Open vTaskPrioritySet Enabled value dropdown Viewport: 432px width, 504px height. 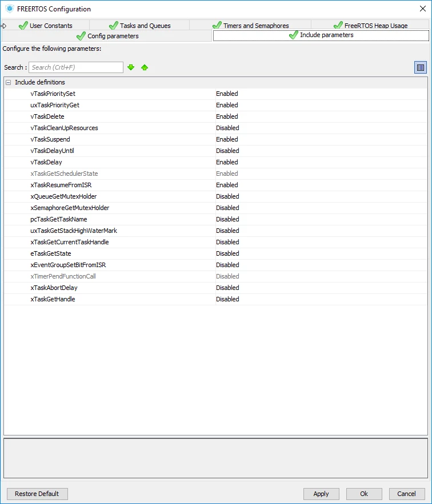(x=227, y=94)
